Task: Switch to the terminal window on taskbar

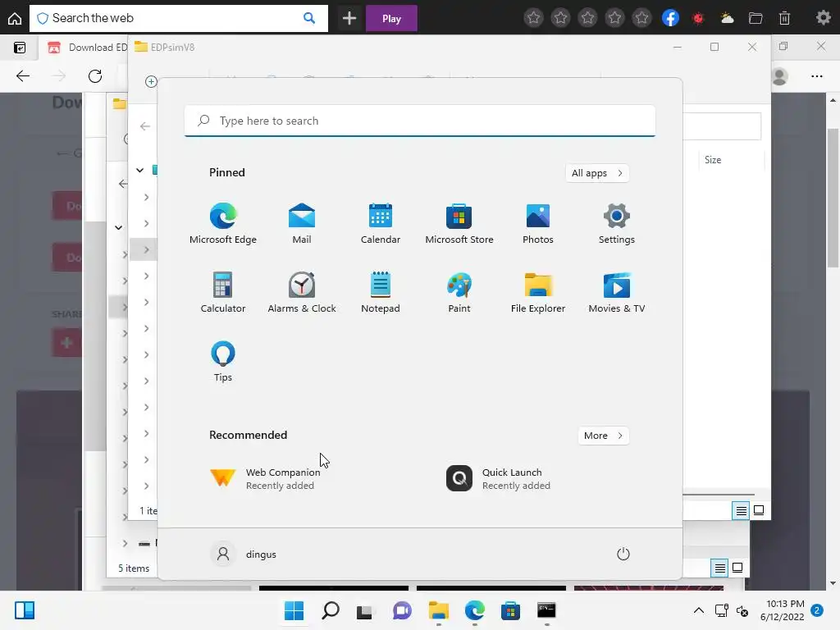Action: click(546, 610)
